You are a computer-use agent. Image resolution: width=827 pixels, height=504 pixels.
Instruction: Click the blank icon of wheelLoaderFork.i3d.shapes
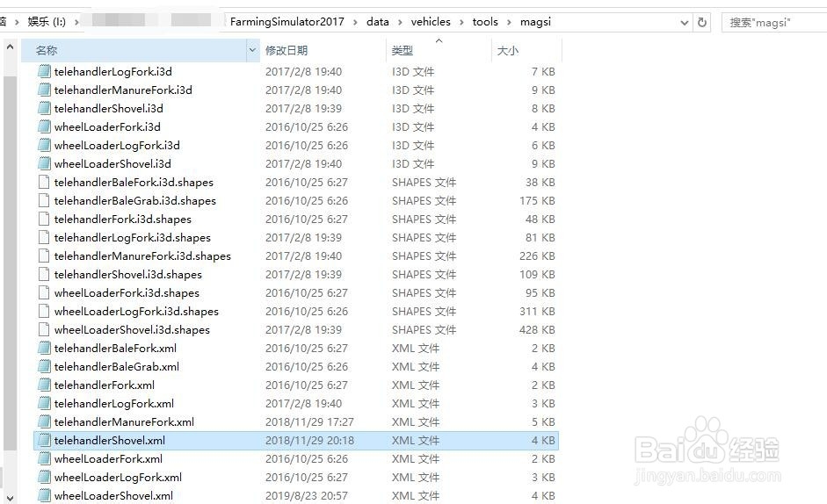[x=44, y=292]
